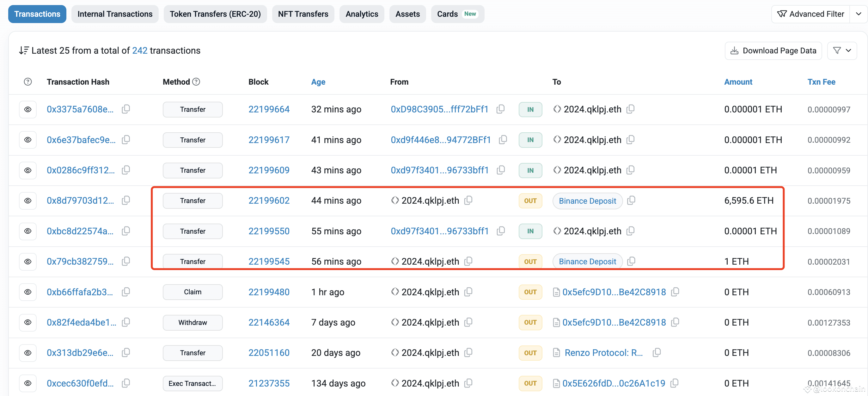Click Download Page Data button

click(773, 51)
